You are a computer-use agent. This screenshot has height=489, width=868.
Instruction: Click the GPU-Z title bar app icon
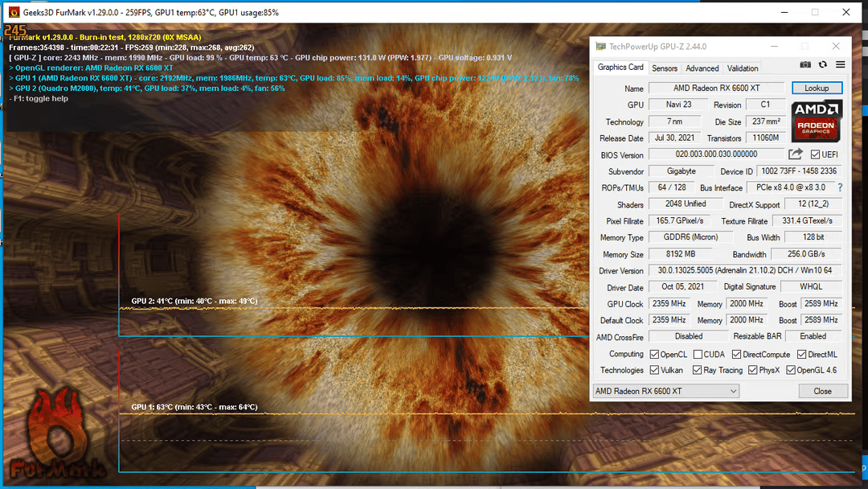600,47
